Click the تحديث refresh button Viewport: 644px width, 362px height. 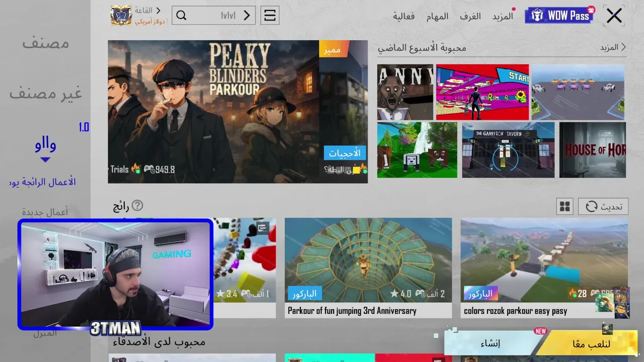(603, 207)
